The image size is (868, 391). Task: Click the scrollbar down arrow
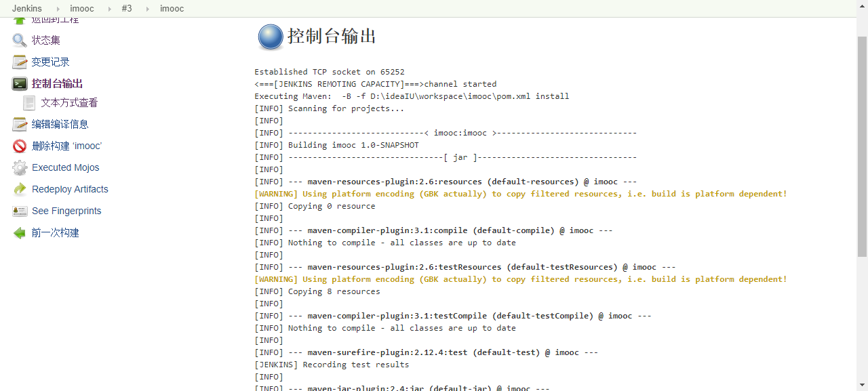point(862,384)
